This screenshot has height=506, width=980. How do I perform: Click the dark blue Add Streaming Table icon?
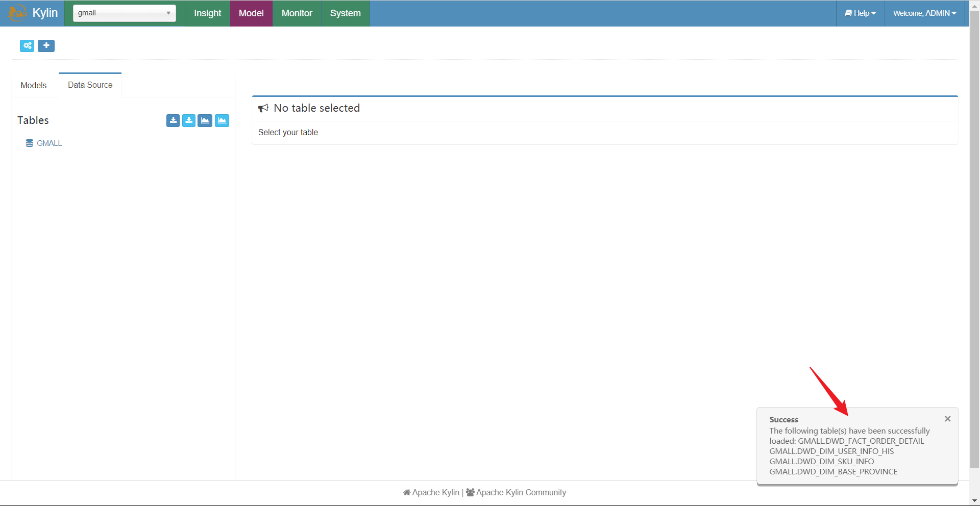coord(205,120)
